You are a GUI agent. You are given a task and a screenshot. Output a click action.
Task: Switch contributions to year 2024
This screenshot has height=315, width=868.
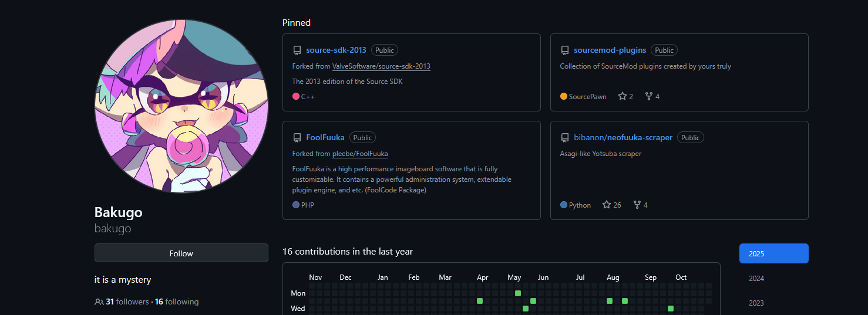click(756, 279)
